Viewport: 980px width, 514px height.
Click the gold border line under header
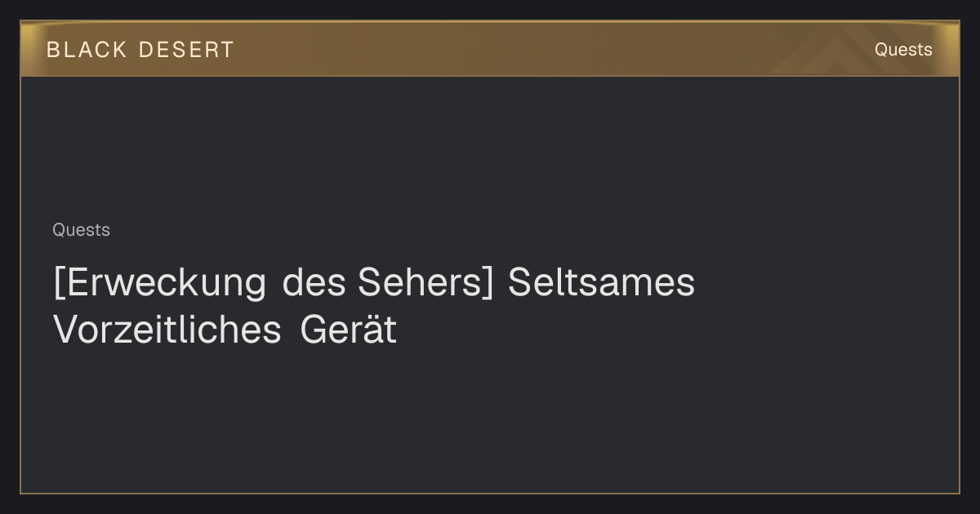[x=490, y=76]
